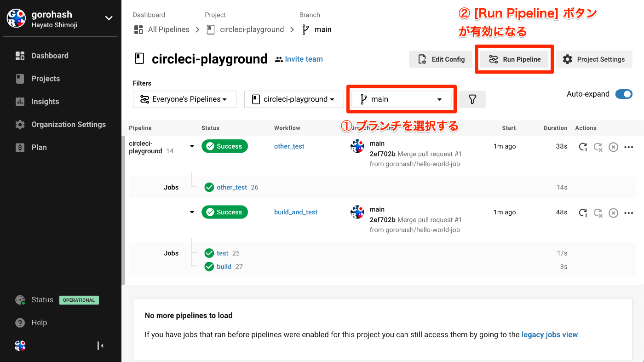Click green check icon beside test job
The height and width of the screenshot is (362, 644).
click(x=209, y=253)
